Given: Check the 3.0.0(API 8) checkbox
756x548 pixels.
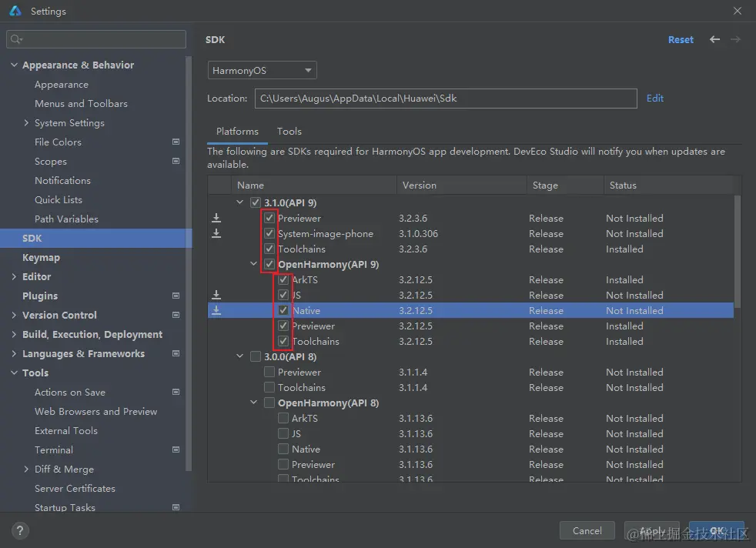Looking at the screenshot, I should tap(256, 356).
